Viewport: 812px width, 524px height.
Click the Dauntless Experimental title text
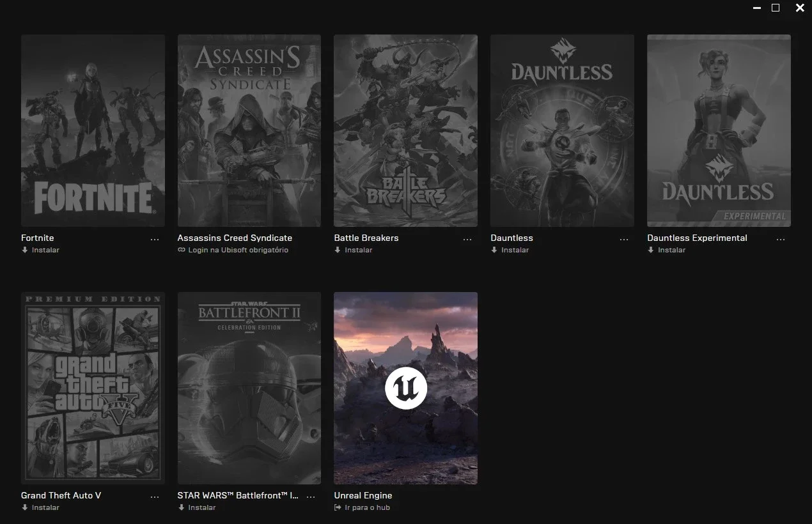[697, 238]
